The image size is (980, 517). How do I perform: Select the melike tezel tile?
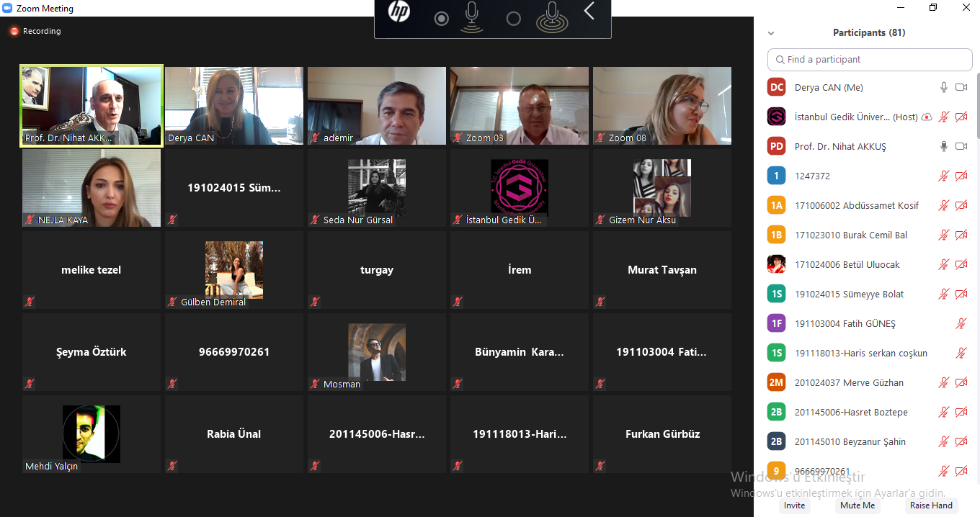pyautogui.click(x=92, y=270)
